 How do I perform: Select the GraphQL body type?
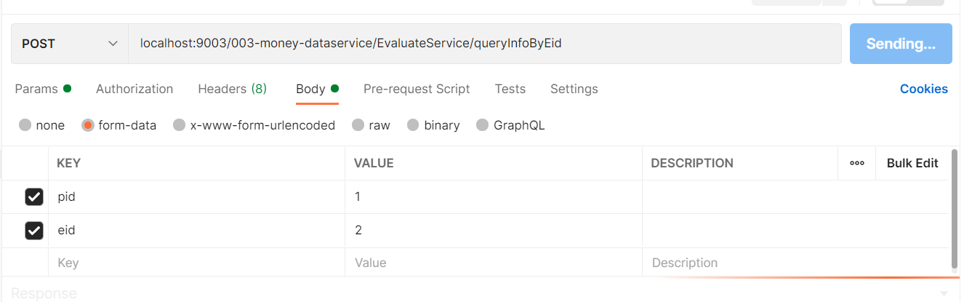tap(482, 125)
